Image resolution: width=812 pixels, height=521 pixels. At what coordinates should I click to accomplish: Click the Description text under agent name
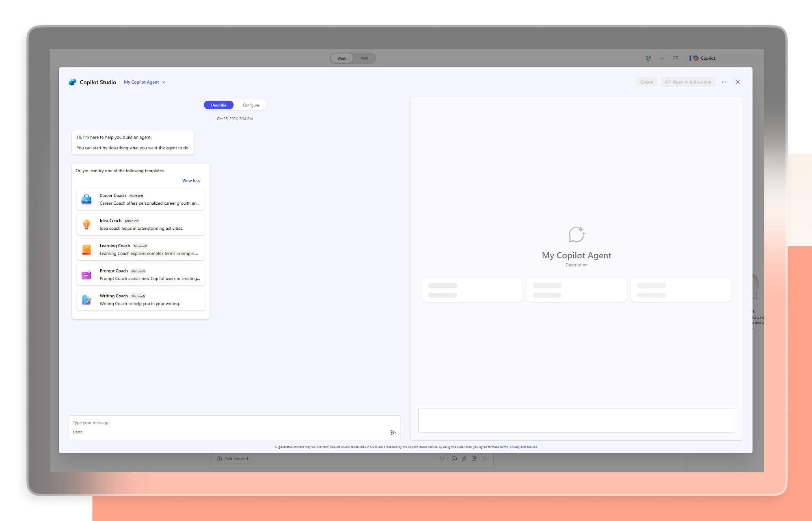[577, 265]
